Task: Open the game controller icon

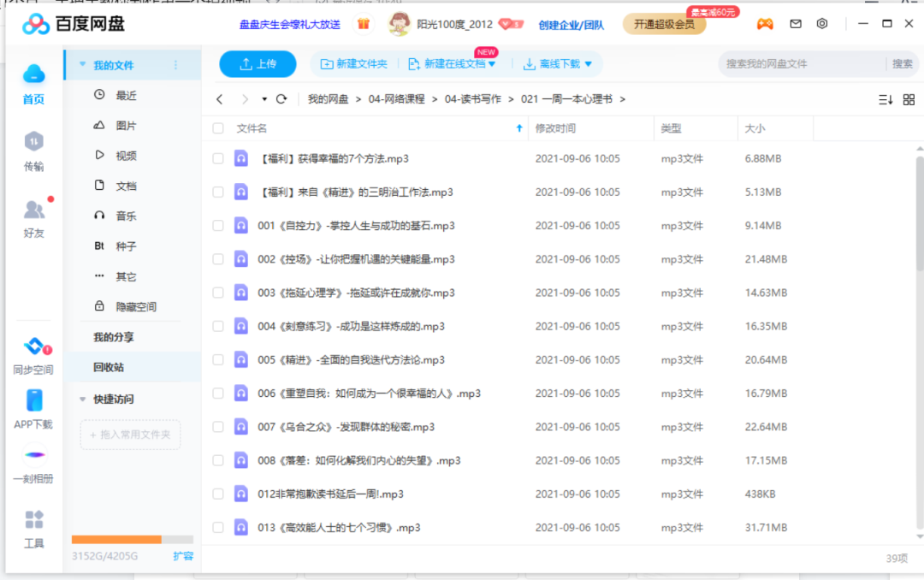Action: [765, 24]
